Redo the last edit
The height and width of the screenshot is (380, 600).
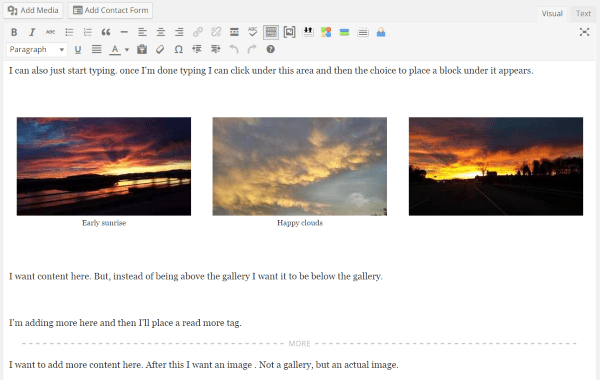coord(252,49)
